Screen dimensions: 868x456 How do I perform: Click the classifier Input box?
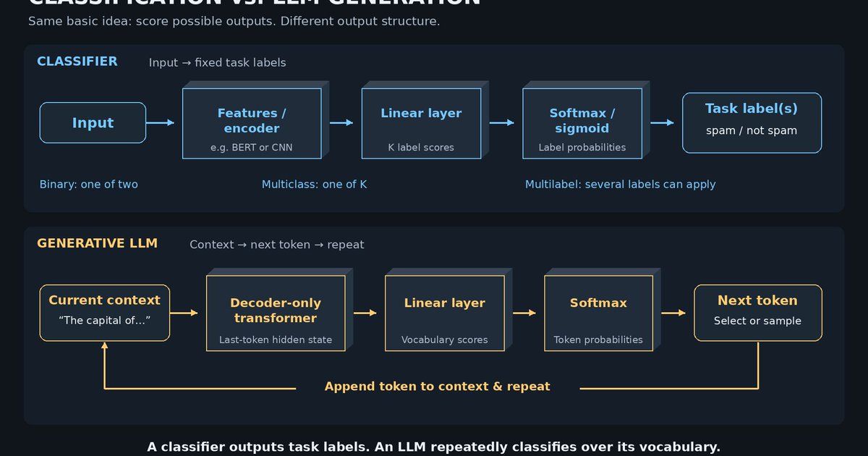[93, 123]
